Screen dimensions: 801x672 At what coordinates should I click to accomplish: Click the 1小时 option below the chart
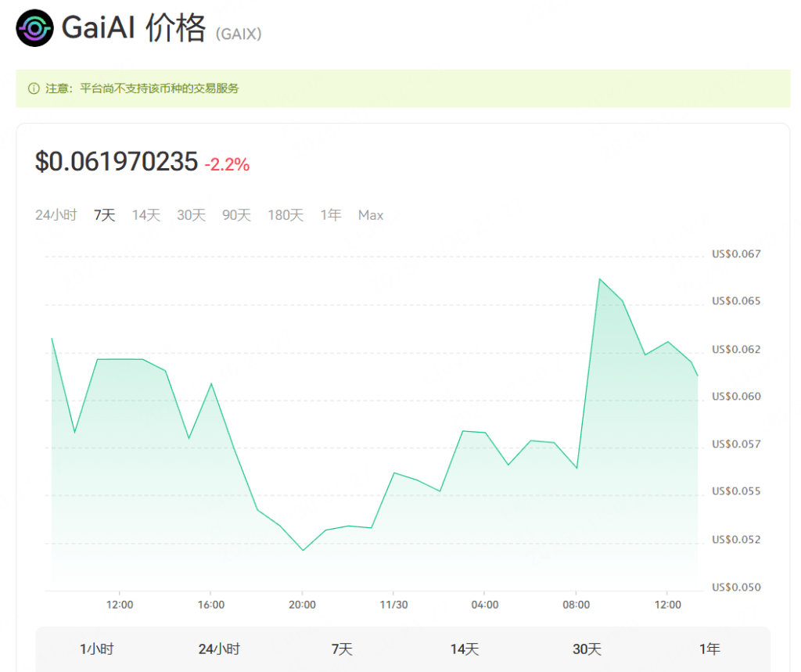pos(97,649)
